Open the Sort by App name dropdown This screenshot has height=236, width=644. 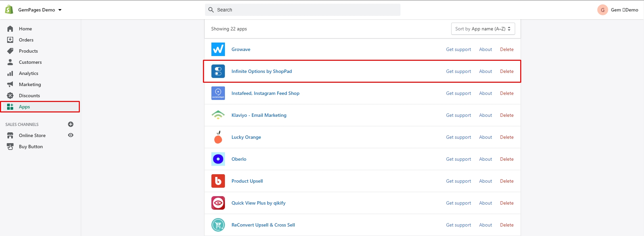coord(483,29)
